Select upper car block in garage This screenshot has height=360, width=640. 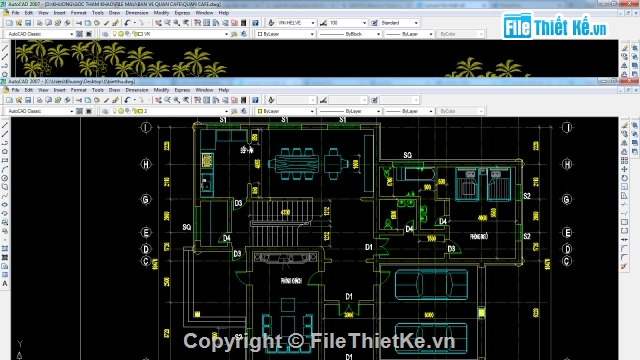[x=431, y=285]
